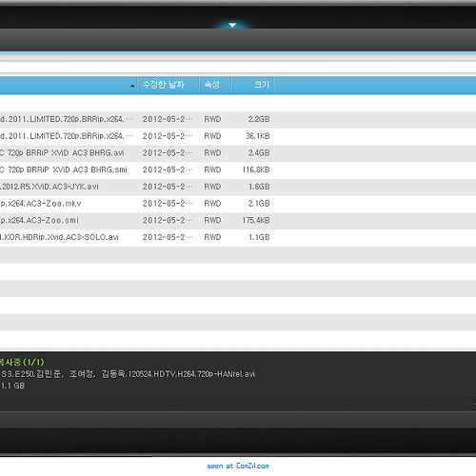Viewport: 476px width, 476px height.
Task: Click the 1.6GB size cell
Action: coord(259,187)
